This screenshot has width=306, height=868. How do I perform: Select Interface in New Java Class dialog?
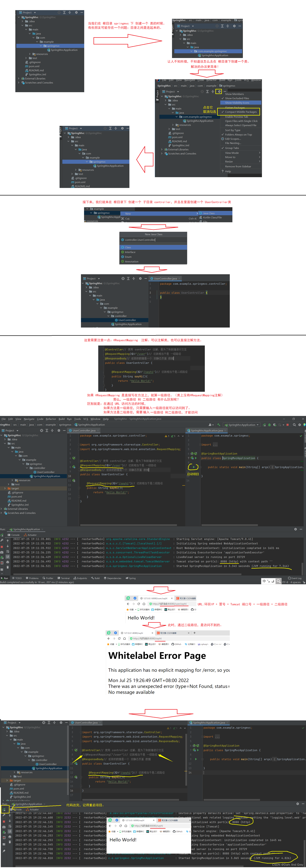pyautogui.click(x=153, y=252)
